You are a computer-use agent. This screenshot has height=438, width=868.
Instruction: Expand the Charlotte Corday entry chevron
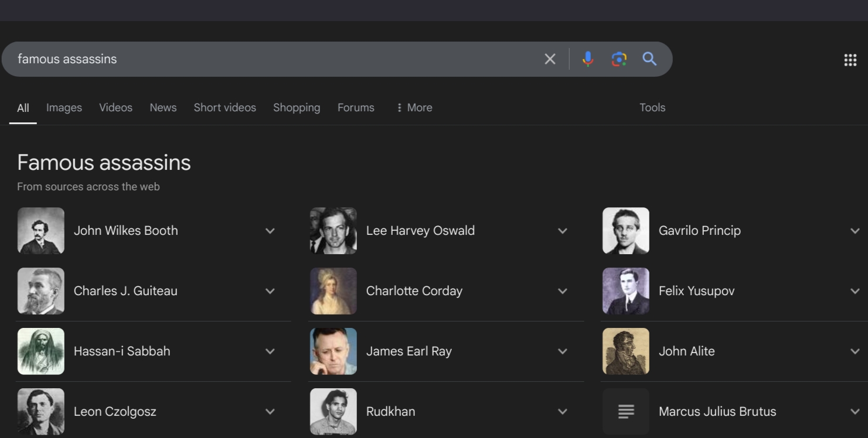[x=563, y=291]
